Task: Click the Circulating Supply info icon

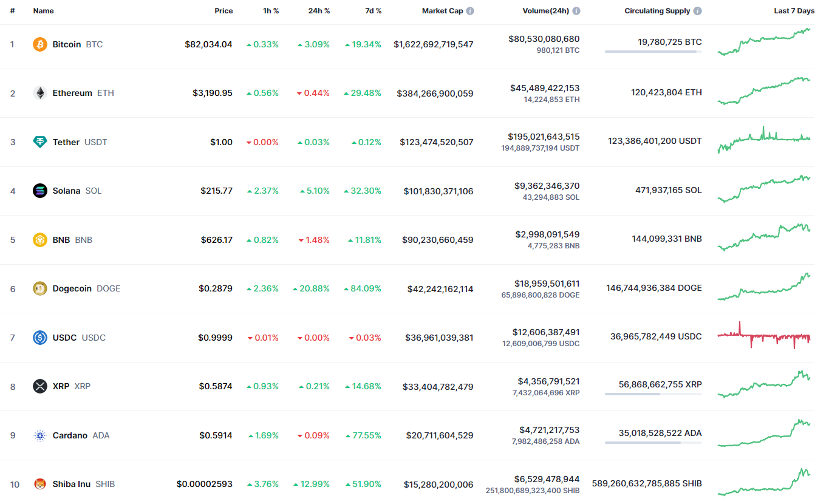Action: [698, 11]
